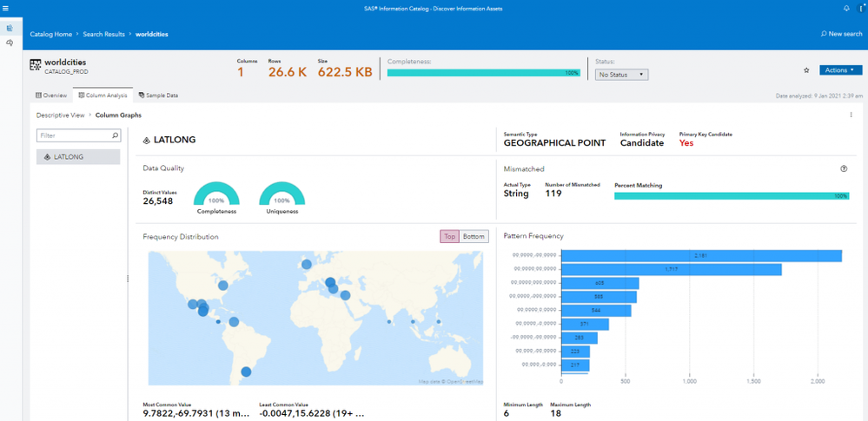Click the longest Pattern Frequency bar
This screenshot has height=421, width=868.
pos(701,255)
